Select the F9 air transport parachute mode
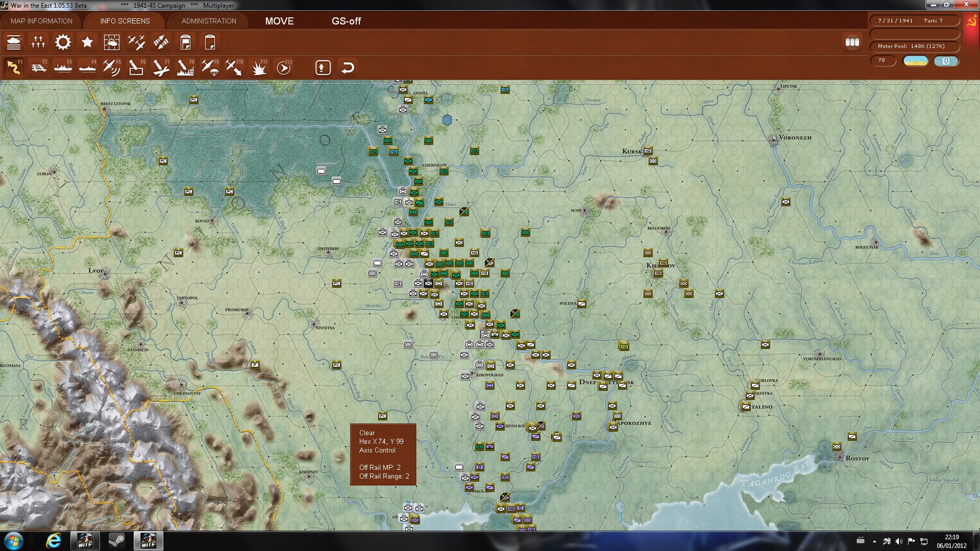 tap(210, 67)
